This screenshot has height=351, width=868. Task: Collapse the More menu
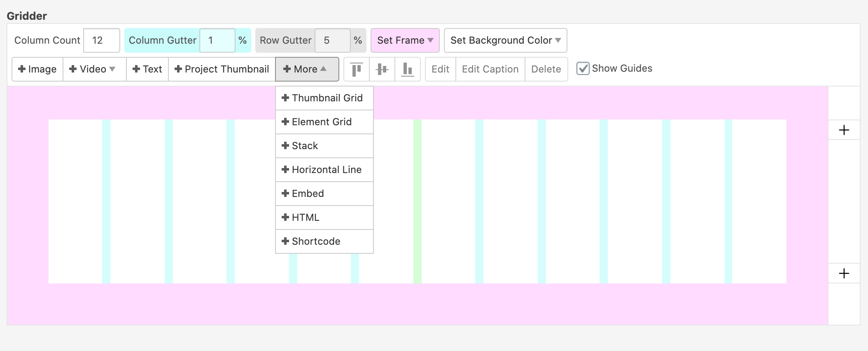(x=307, y=69)
